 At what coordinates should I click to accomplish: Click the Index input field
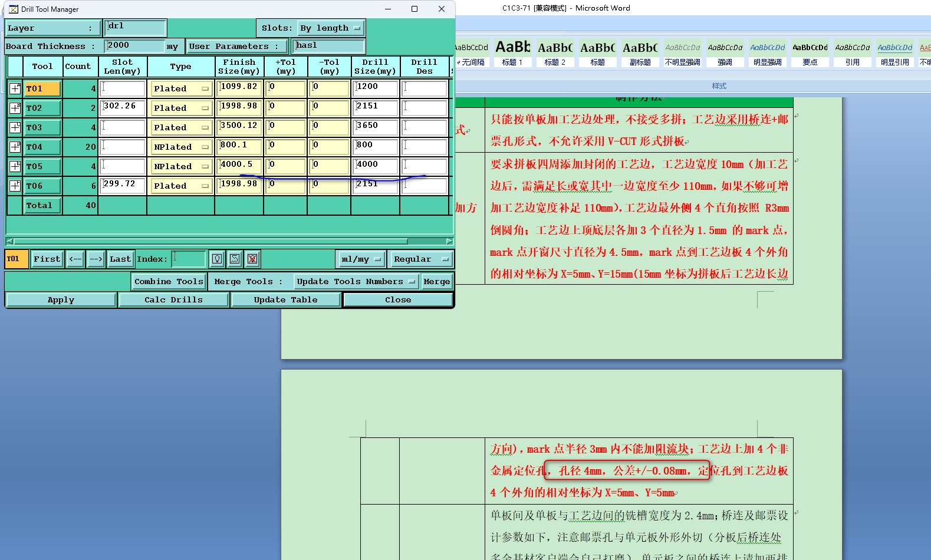pos(189,259)
